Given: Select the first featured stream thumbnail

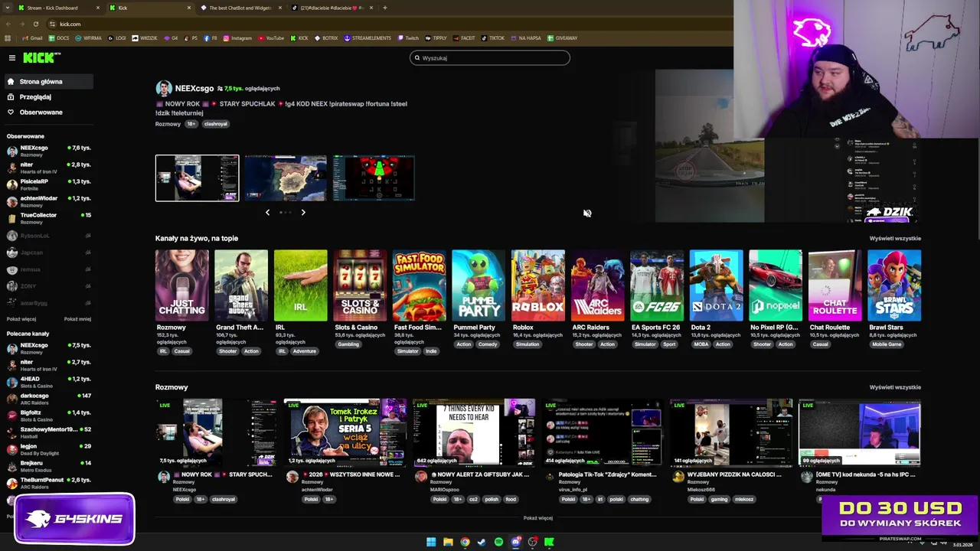Looking at the screenshot, I should coord(197,178).
